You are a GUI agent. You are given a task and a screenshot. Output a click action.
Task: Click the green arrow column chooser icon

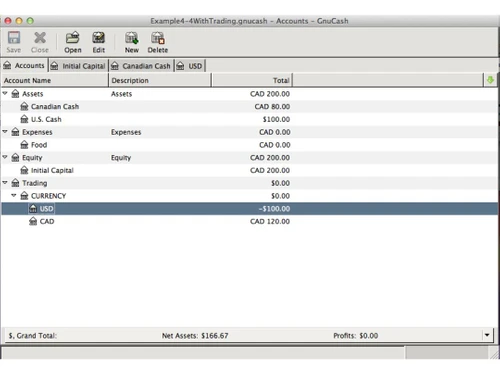[490, 80]
